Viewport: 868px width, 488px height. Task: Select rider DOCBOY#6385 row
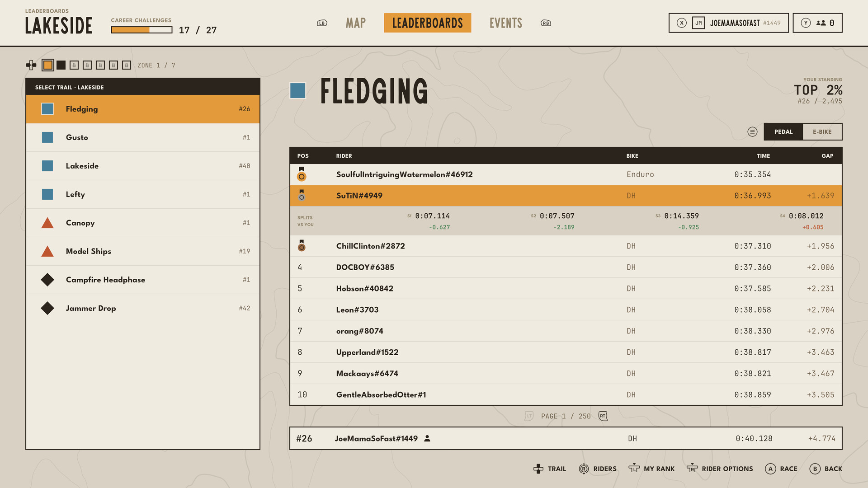pyautogui.click(x=566, y=267)
